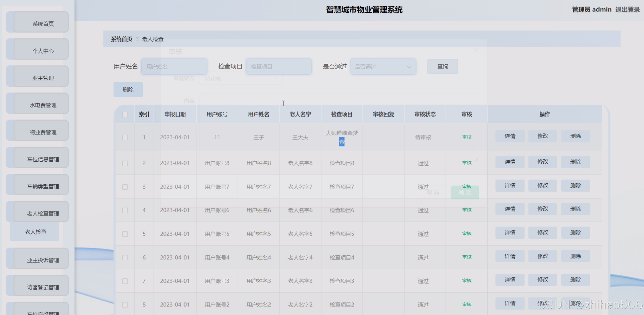Click 详情 button for row 2
Image resolution: width=644 pixels, height=315 pixels.
(510, 162)
